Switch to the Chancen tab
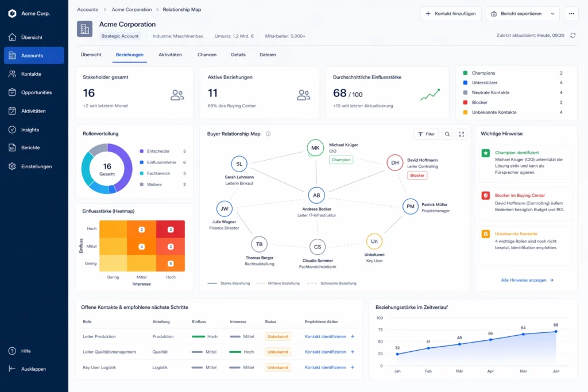Image resolution: width=588 pixels, height=392 pixels. [x=207, y=55]
